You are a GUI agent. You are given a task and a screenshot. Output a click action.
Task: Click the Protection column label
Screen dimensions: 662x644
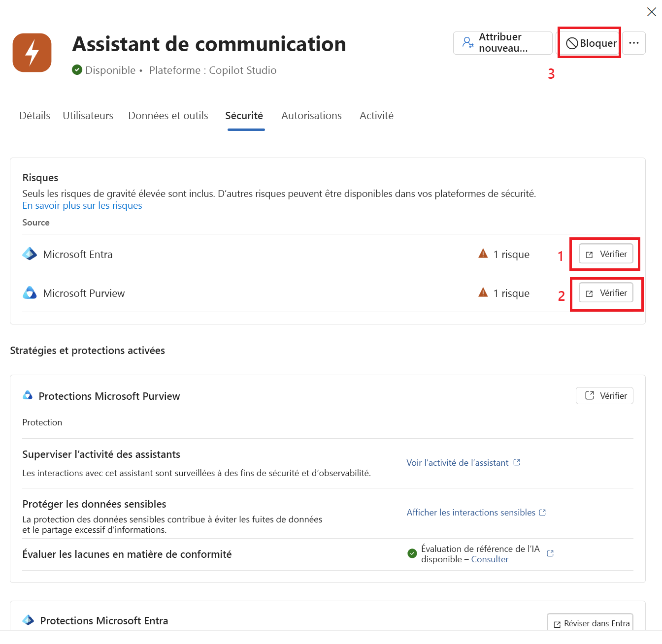click(42, 422)
